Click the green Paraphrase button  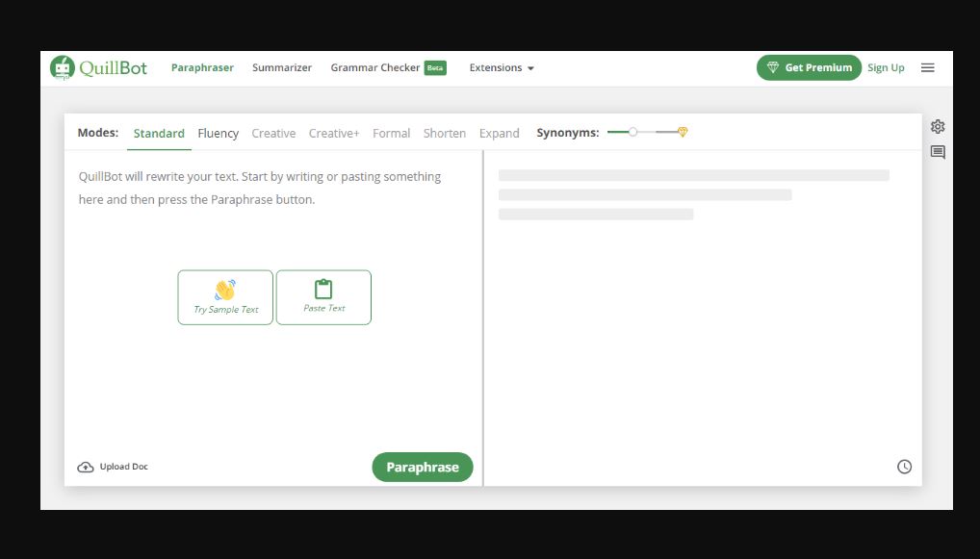[x=423, y=468]
